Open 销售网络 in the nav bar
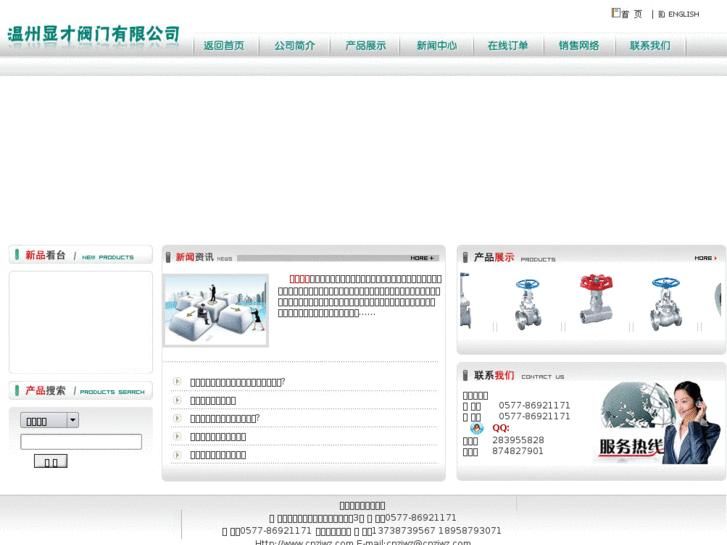 pyautogui.click(x=579, y=45)
